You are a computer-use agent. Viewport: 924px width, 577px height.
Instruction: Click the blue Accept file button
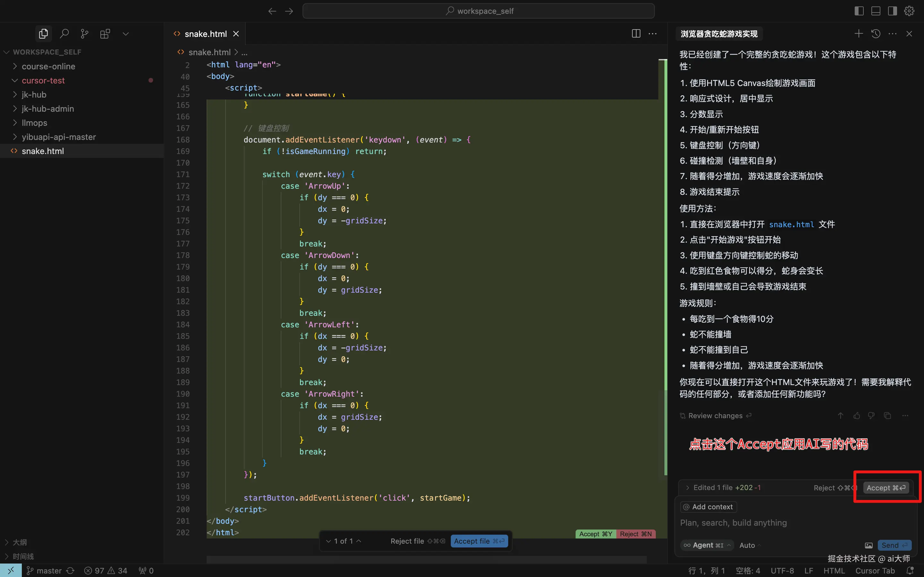[479, 541]
